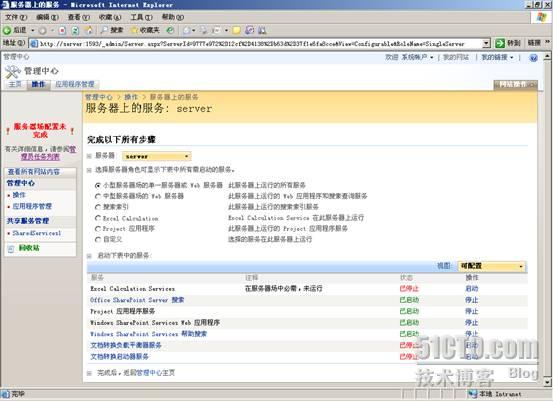Expand the 我的链接 menu
Image resolution: width=553 pixels, height=401 pixels.
(498, 57)
